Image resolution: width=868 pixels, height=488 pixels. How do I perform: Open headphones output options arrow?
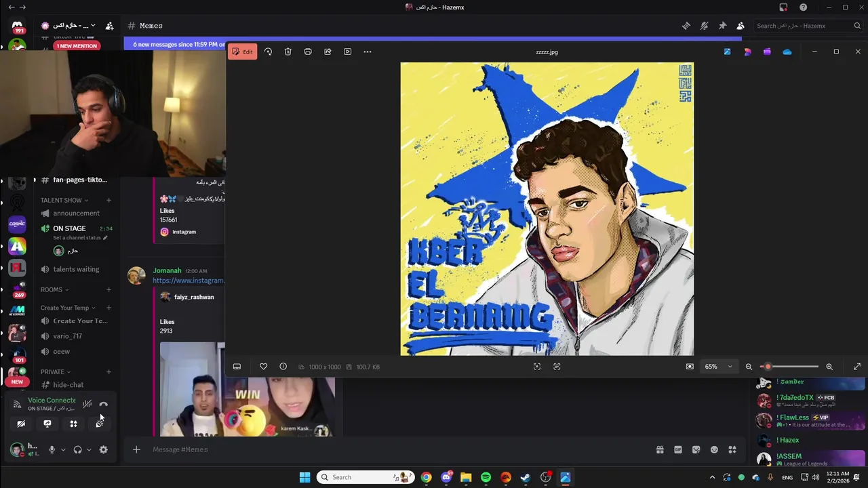tap(89, 449)
